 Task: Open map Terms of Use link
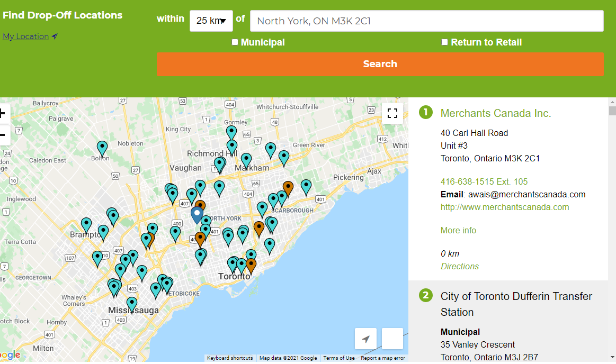click(339, 358)
